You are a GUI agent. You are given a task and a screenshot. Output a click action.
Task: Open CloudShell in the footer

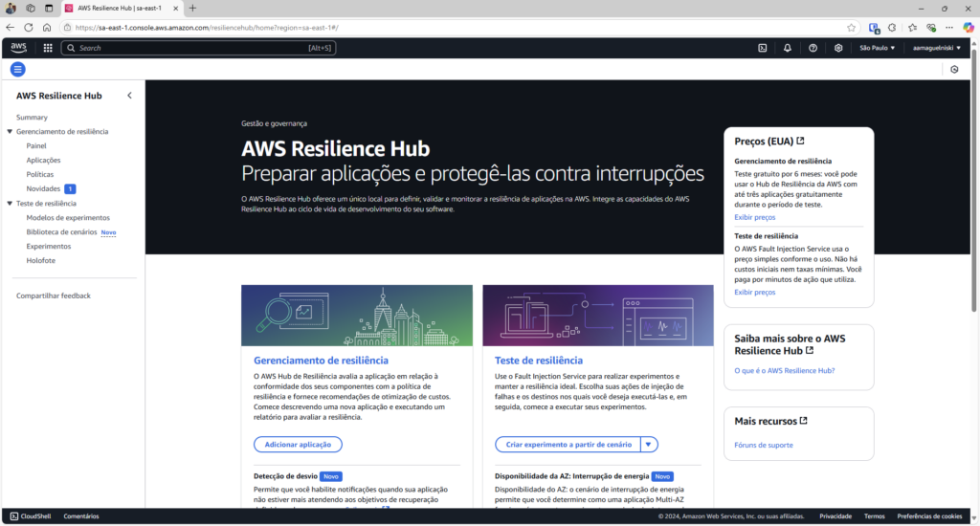(31, 516)
